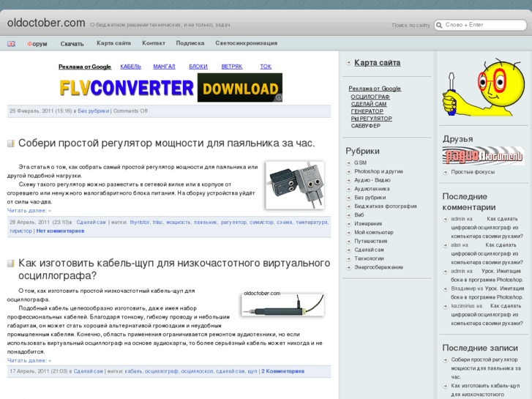This screenshot has width=532, height=399.
Task: Go to oldoctober.com home via site title
Action: point(46,23)
